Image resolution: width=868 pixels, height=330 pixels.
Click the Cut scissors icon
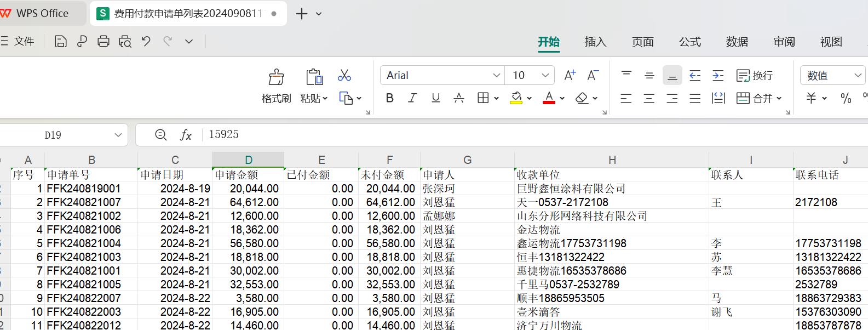tap(344, 75)
